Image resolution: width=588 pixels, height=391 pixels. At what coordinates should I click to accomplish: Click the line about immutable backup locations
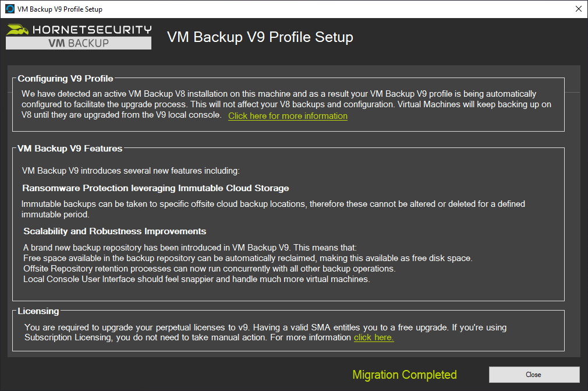click(274, 204)
